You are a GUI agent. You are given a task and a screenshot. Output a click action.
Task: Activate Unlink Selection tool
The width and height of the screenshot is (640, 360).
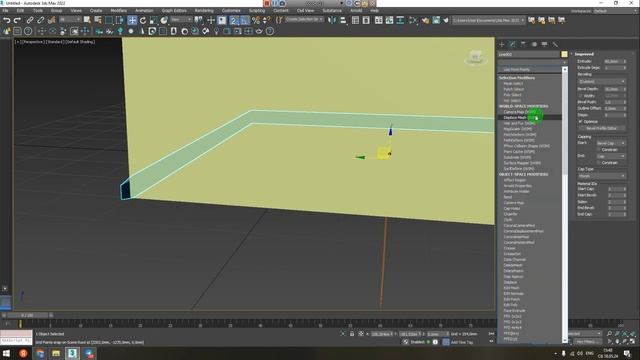coord(40,20)
